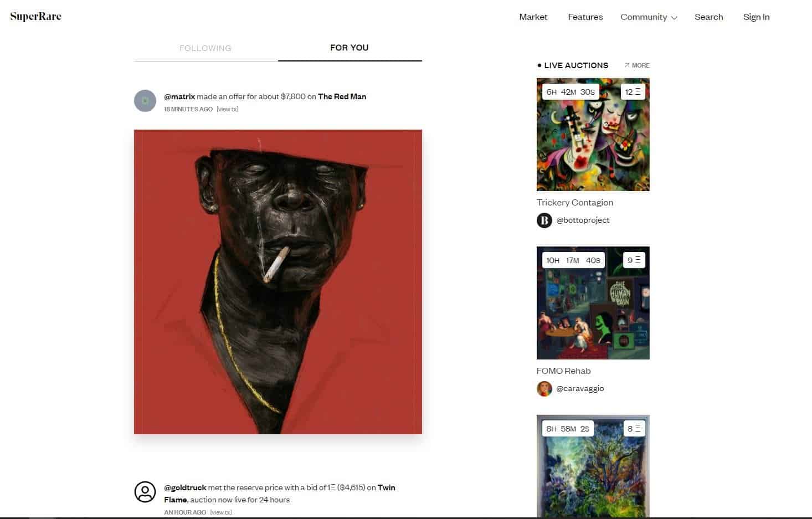Screen dimensions: 812x519
Task: Switch to the FOLLOWING tab
Action: 205,48
